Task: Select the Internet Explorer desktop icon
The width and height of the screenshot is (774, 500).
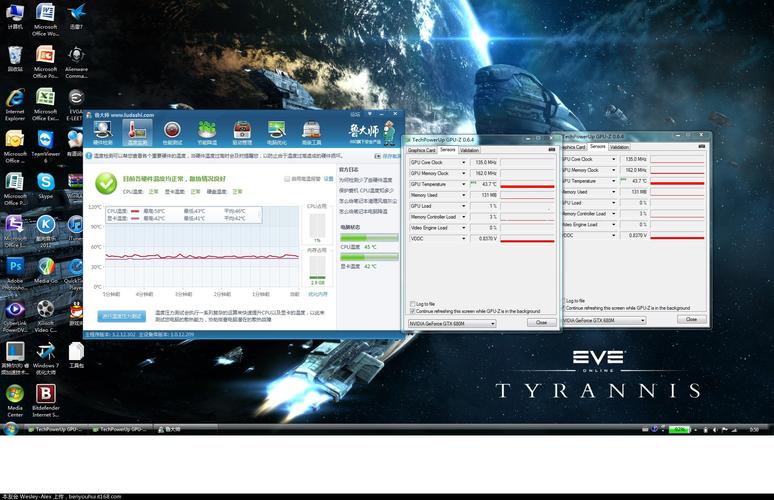Action: (15, 104)
